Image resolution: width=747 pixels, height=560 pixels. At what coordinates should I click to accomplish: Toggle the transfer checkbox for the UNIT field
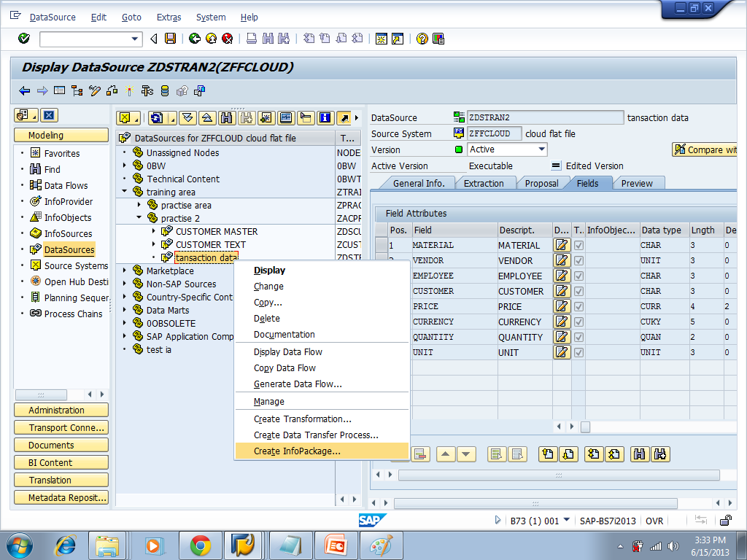click(578, 352)
